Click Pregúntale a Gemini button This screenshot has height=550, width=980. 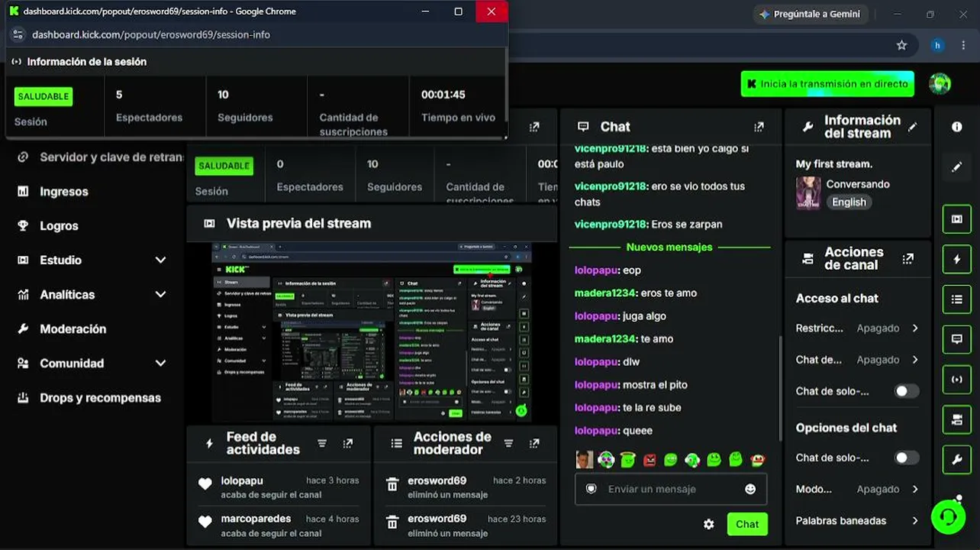(811, 14)
